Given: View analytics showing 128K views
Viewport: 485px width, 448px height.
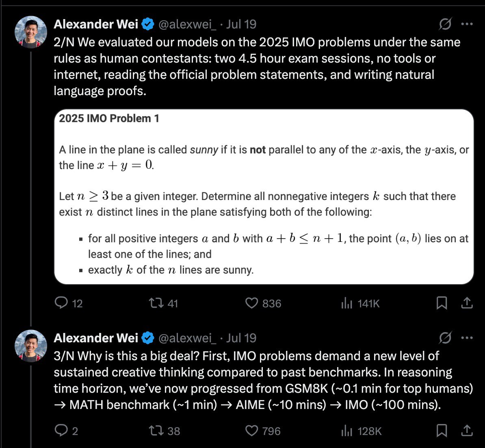Looking at the screenshot, I should coord(346,431).
